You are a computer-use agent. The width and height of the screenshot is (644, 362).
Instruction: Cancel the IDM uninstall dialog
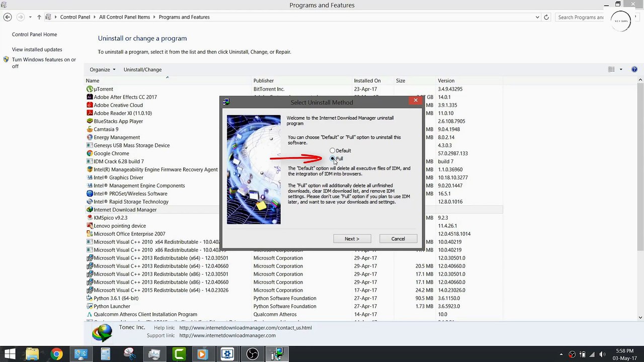pos(398,239)
